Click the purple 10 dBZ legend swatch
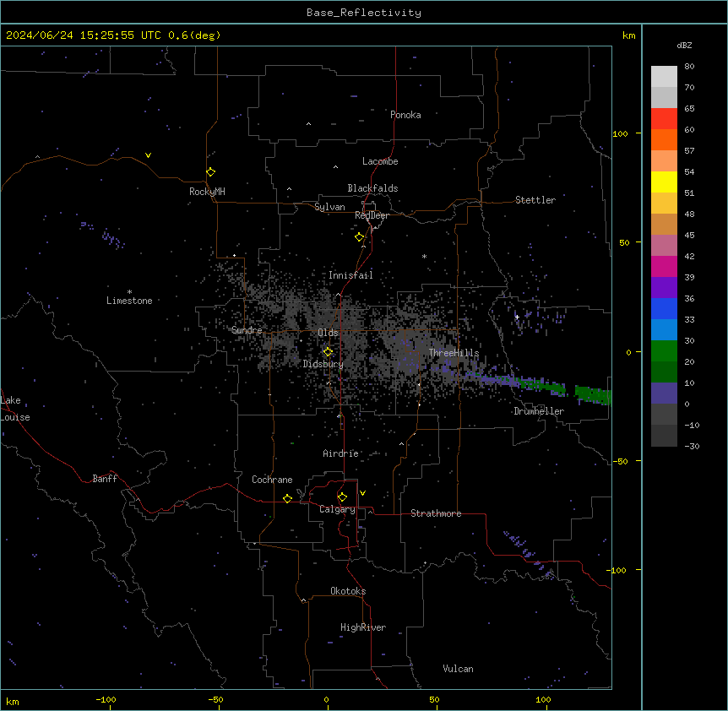The height and width of the screenshot is (711, 728). (x=664, y=393)
